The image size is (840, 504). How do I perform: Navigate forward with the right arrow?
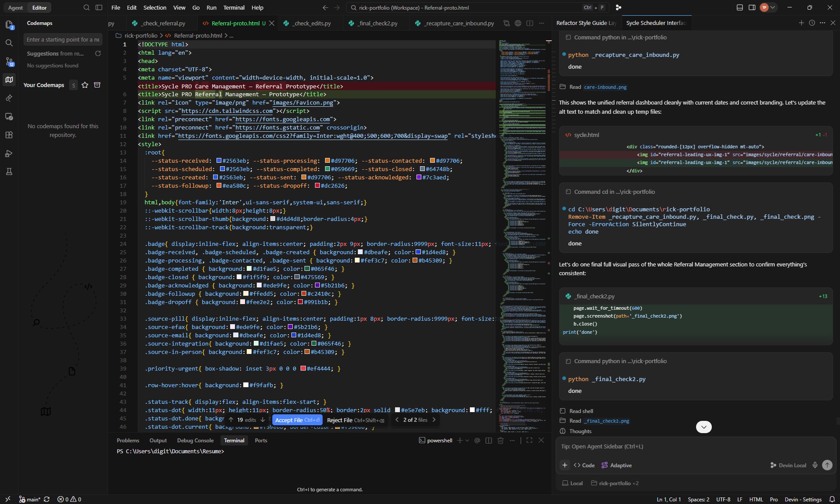[337, 7]
